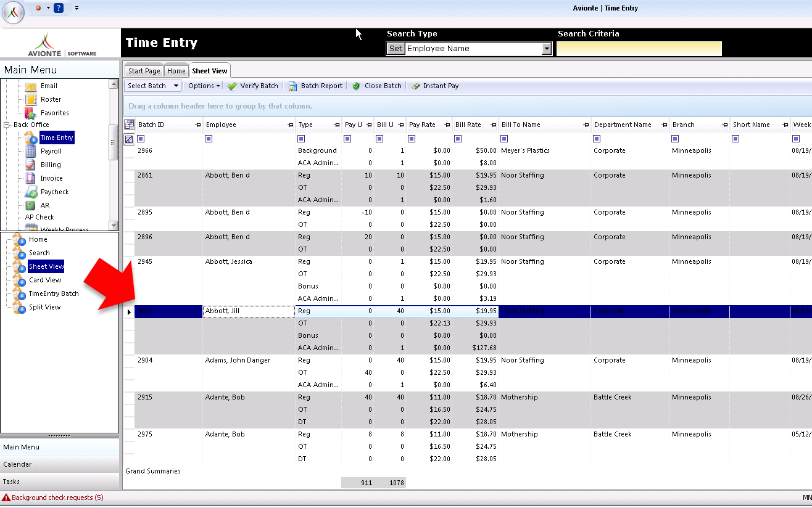The height and width of the screenshot is (508, 812).
Task: Toggle the pin on the Bill To Name column
Action: [x=586, y=125]
